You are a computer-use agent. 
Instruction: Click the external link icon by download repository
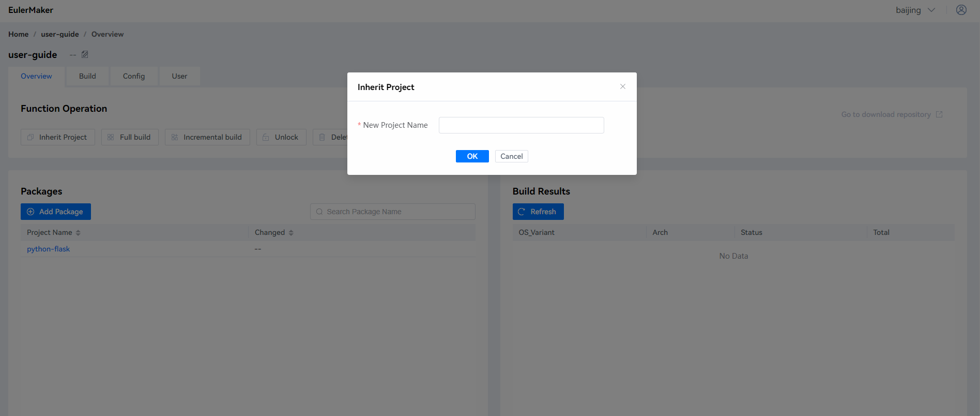click(x=939, y=114)
